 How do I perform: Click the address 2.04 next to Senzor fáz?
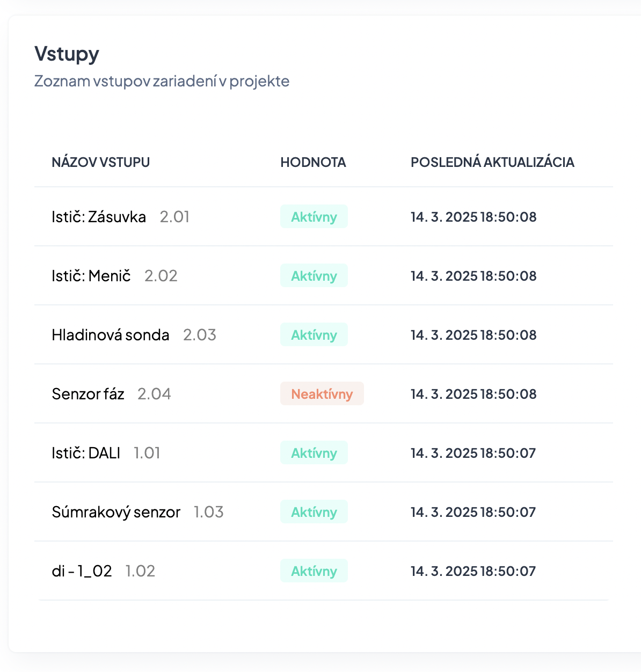pos(154,394)
